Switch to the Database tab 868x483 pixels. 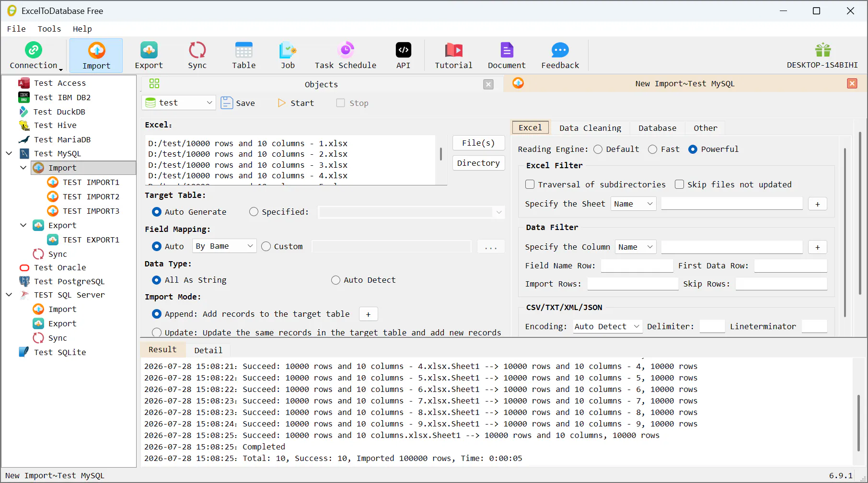tap(657, 128)
